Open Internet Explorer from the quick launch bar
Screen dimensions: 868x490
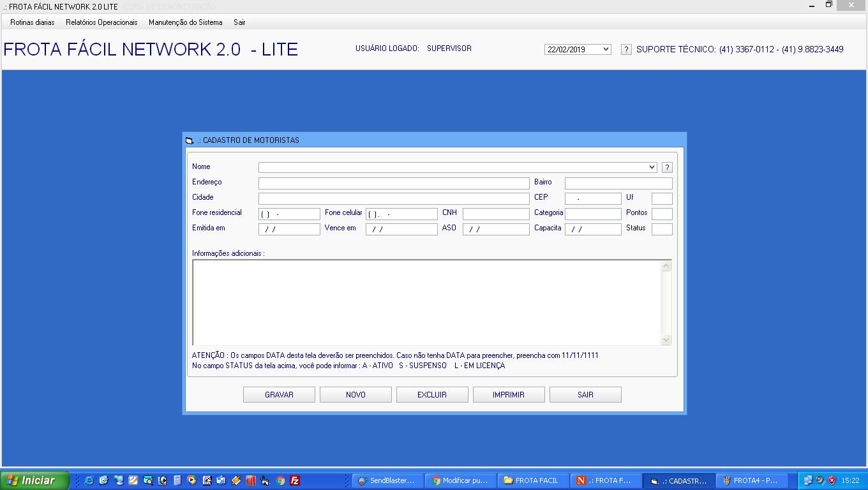pos(88,480)
